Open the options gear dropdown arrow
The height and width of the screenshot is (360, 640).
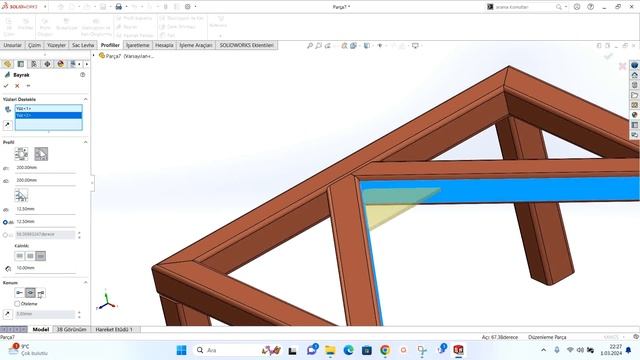click(196, 7)
